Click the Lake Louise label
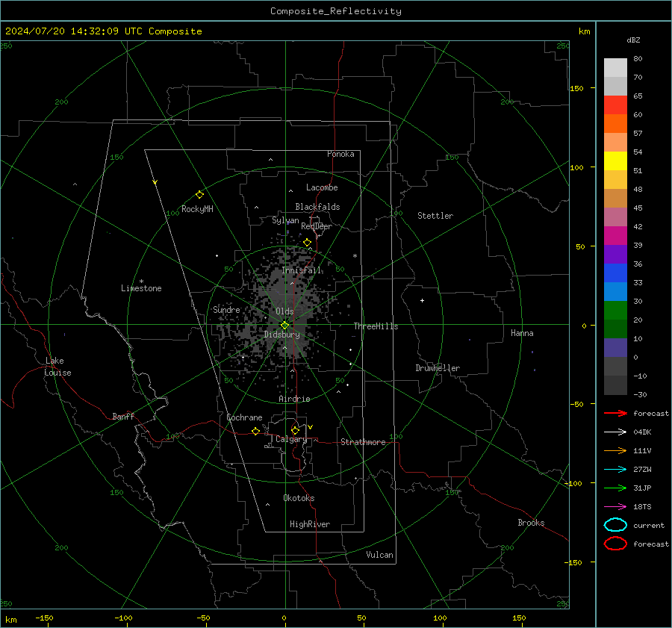 pyautogui.click(x=57, y=367)
